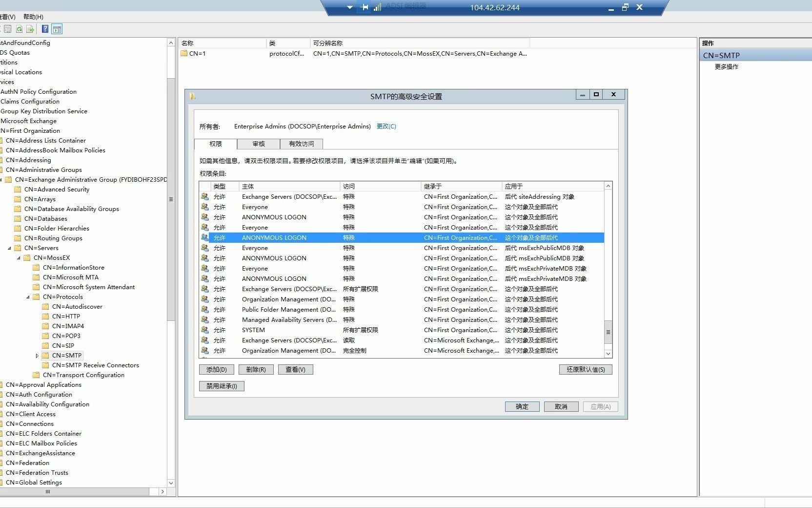Click the CN=SMTP folder icon in tree
This screenshot has width=812, height=508.
pos(45,355)
